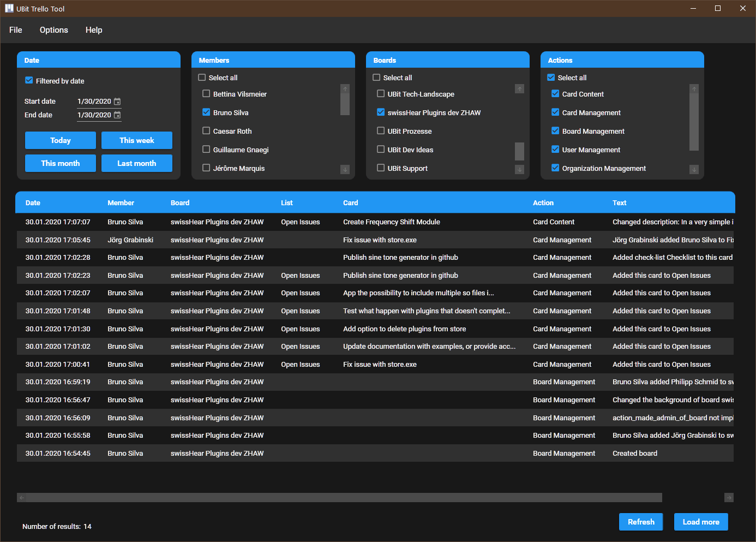
Task: Check the UBit Dev Ideas board checkbox
Action: coord(381,149)
